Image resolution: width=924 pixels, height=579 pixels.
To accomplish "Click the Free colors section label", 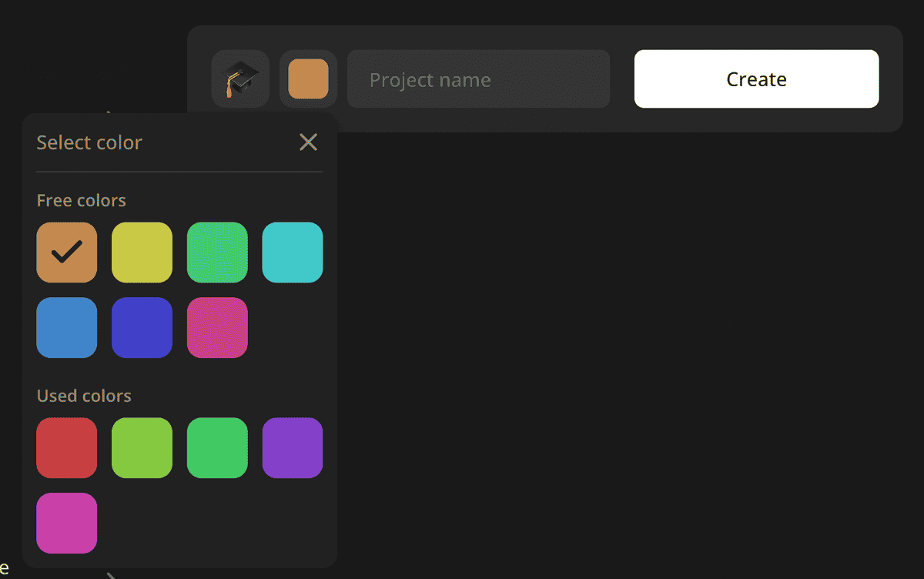I will [81, 199].
